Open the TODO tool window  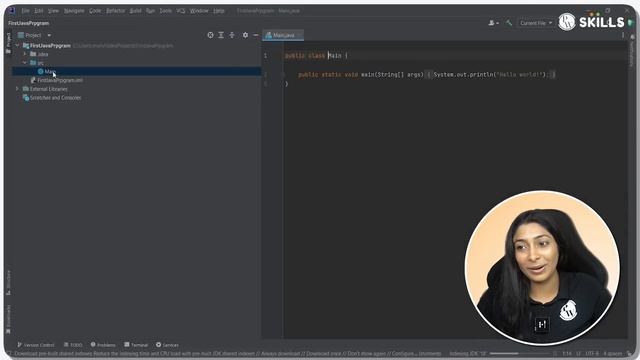tap(73, 345)
